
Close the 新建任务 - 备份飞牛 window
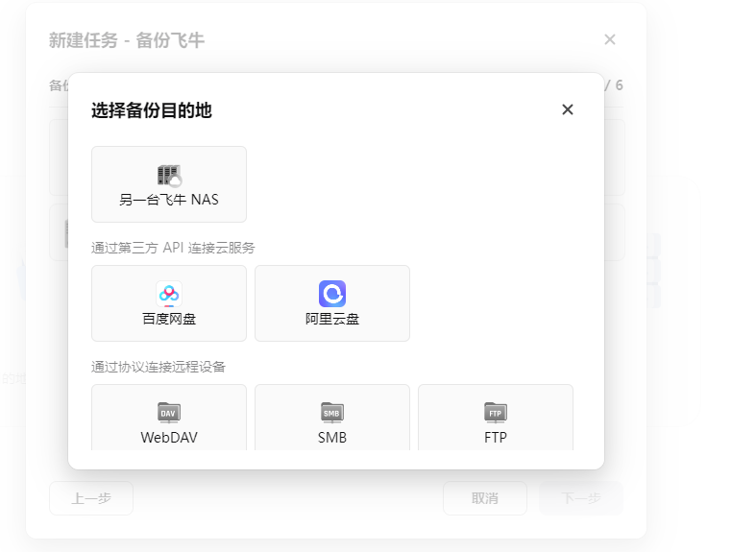(x=610, y=39)
